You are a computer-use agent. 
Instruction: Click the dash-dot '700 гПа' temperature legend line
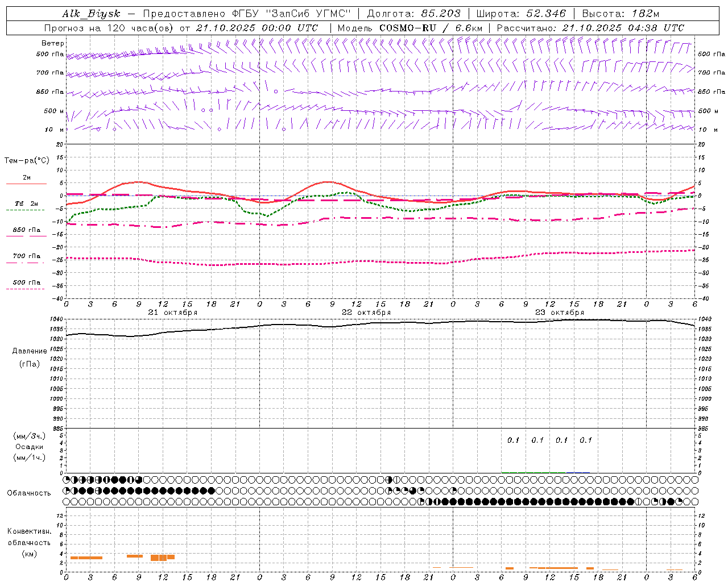pos(26,263)
